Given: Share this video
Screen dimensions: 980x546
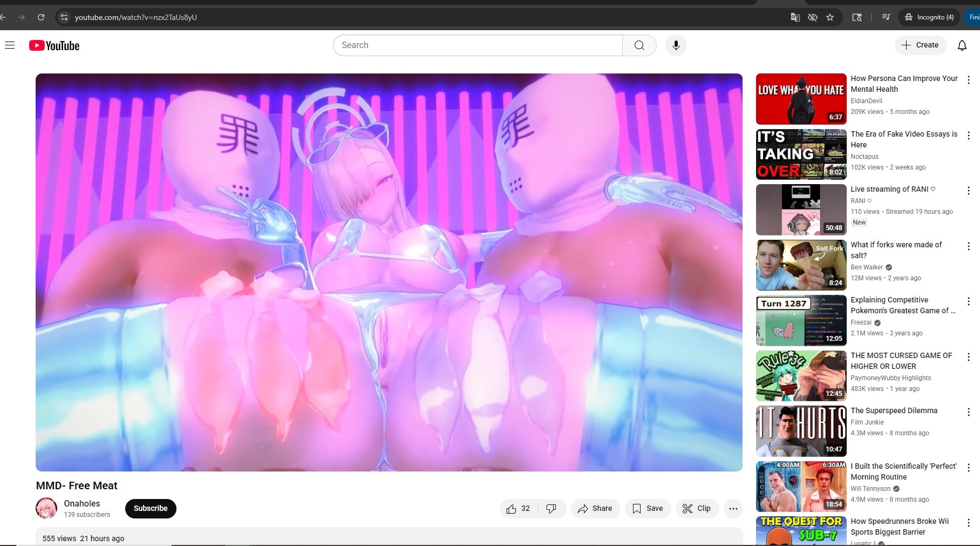Looking at the screenshot, I should pos(595,509).
